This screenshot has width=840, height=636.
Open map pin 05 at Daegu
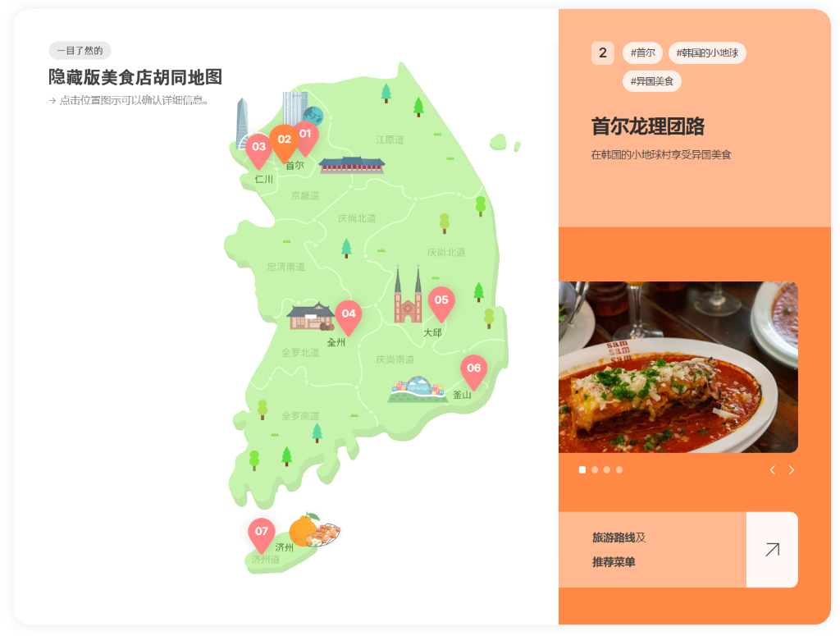coord(441,303)
